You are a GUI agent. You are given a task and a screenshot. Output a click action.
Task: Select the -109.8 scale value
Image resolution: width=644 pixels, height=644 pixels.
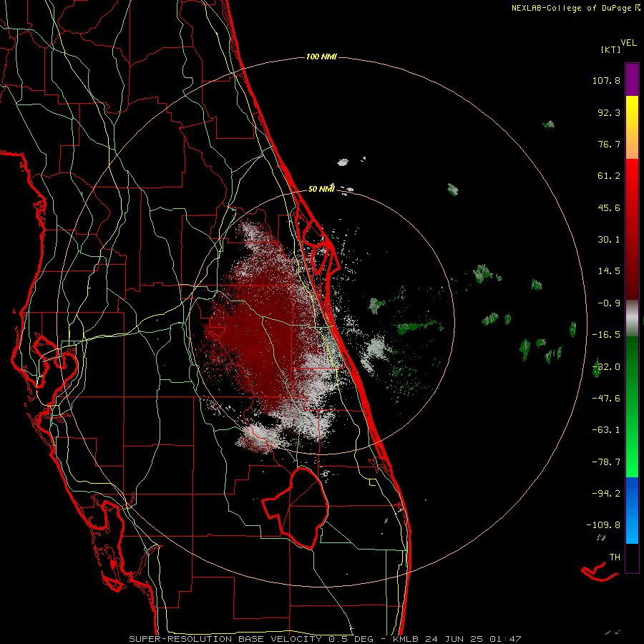(x=603, y=525)
